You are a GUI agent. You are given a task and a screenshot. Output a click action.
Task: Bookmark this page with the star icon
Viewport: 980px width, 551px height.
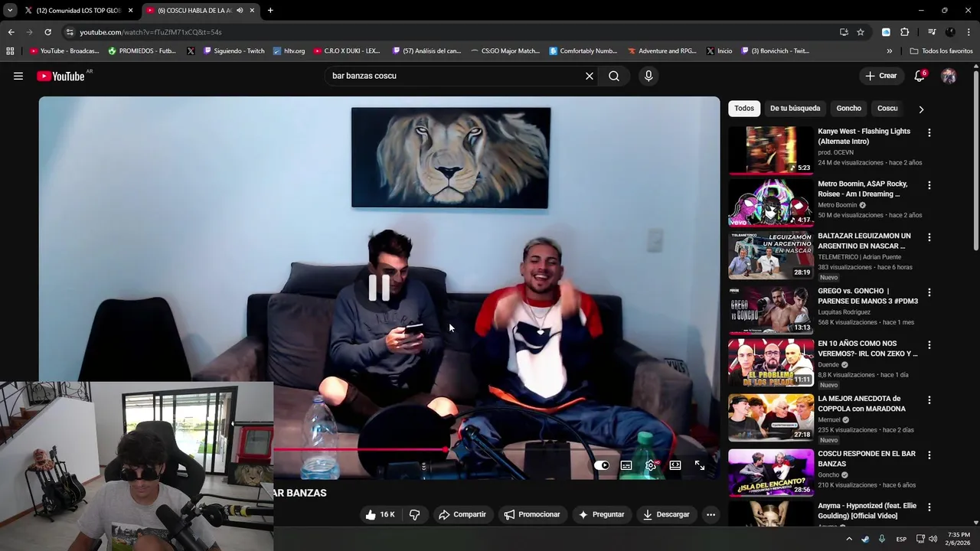(x=861, y=32)
